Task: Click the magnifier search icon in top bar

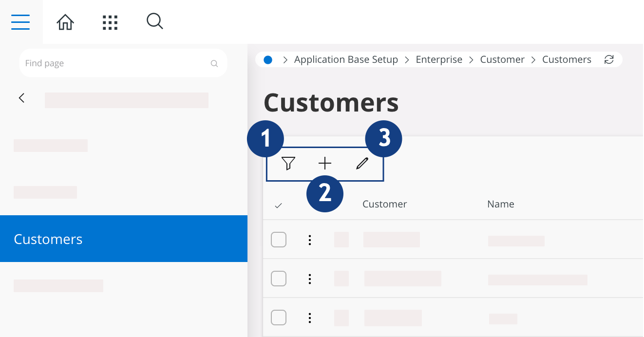Action: coord(154,21)
